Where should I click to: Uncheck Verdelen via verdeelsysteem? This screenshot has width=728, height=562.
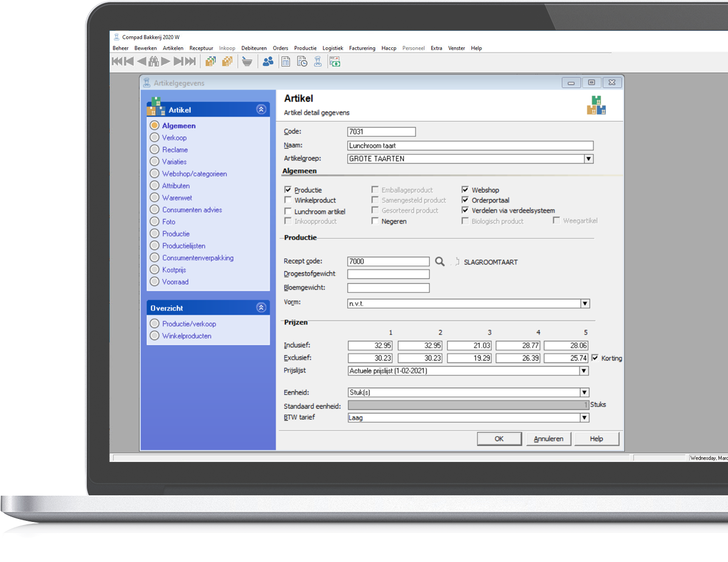point(465,210)
